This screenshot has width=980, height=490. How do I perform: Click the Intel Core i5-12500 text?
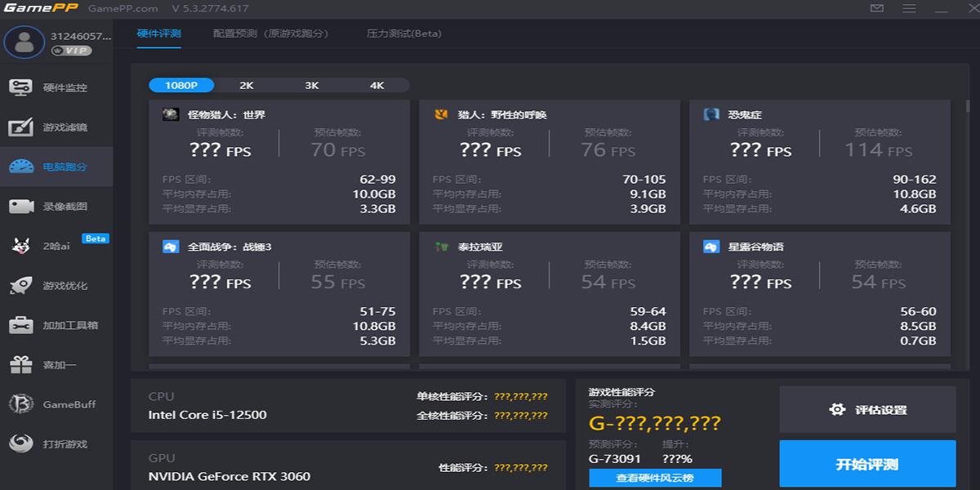[x=207, y=415]
